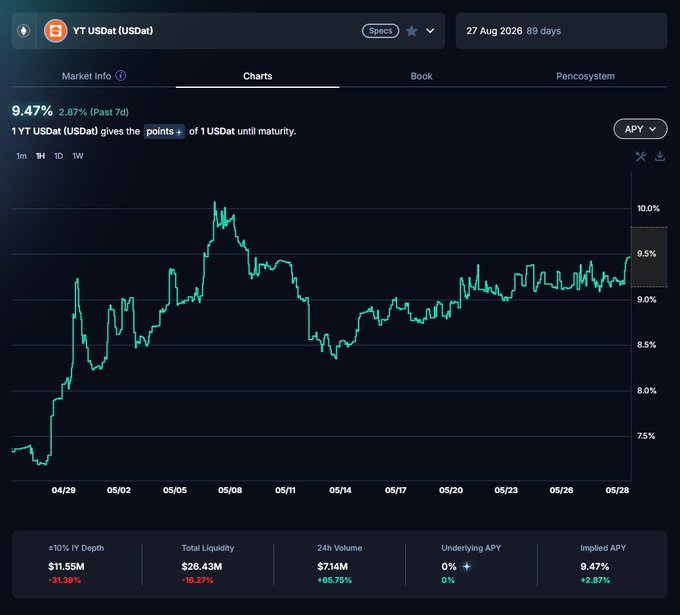Screen dimensions: 680x615
Task: Expand the market selector chevron
Action: (430, 31)
